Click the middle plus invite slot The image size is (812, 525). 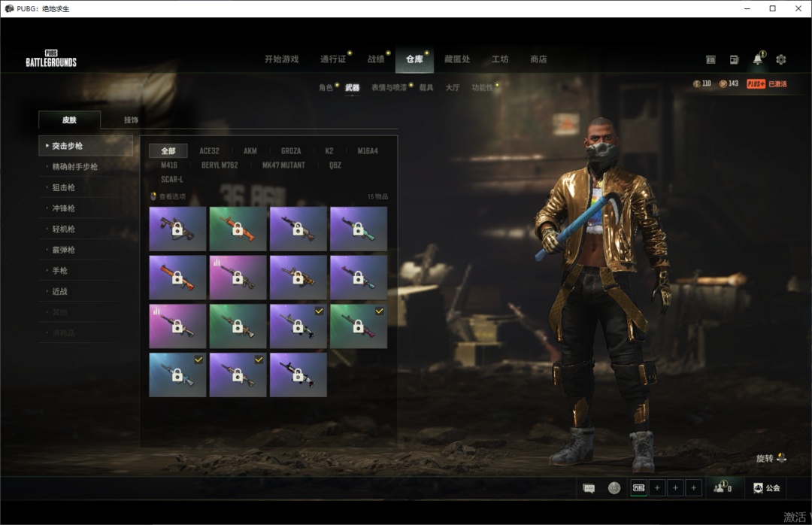point(675,488)
